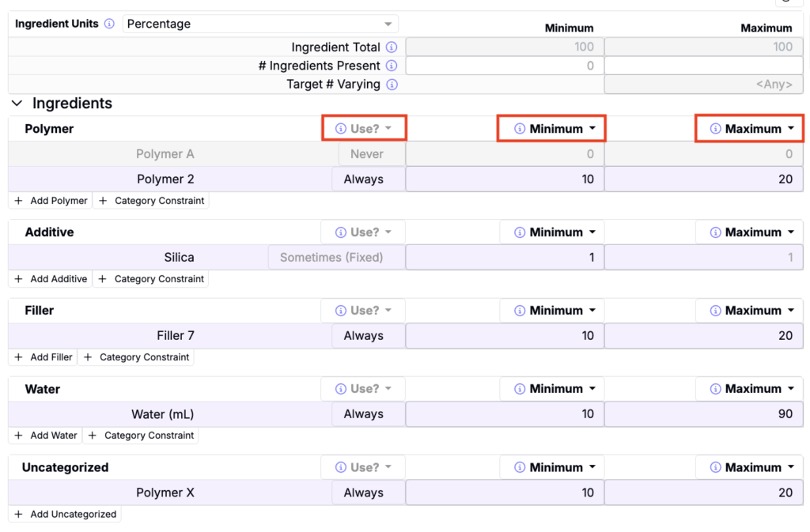Click the Ingredient Total info icon
The width and height of the screenshot is (810, 532).
(x=392, y=47)
